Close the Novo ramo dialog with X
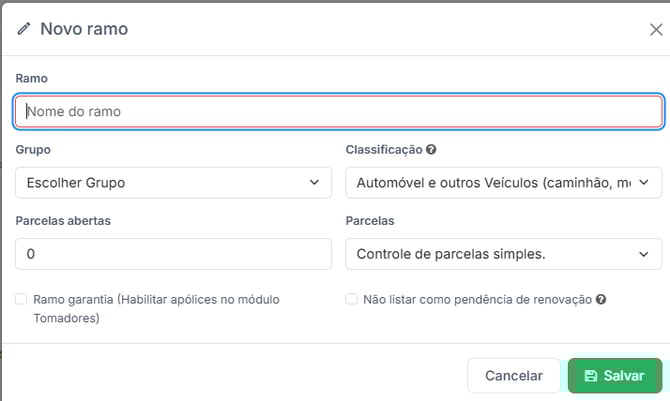Screen dimensions: 670x401 point(655,29)
